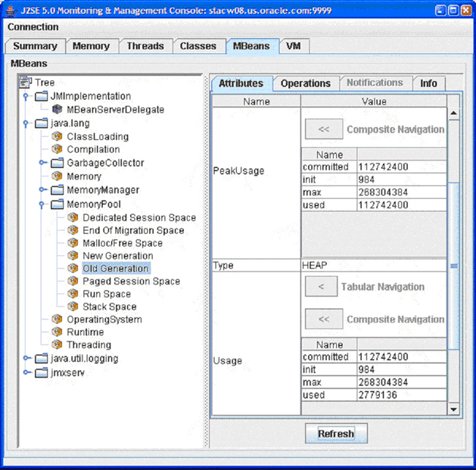Select the Runtime MBean icon
This screenshot has height=470, width=476.
point(58,332)
